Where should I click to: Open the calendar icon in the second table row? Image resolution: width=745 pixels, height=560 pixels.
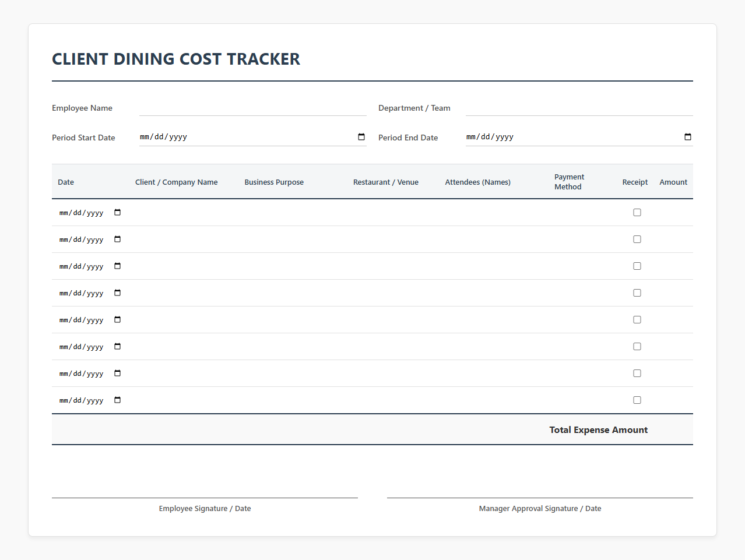[118, 240]
